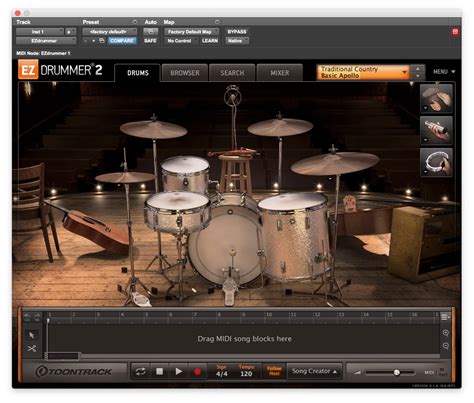
Task: Open the Native format dropdown
Action: click(x=237, y=41)
